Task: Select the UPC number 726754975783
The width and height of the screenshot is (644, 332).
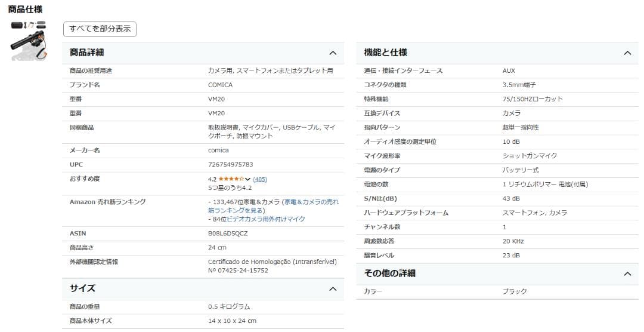Action: [230, 164]
